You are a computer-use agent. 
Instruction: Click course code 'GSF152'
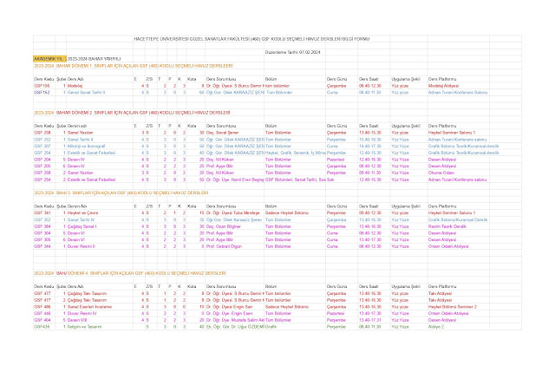coord(42,93)
